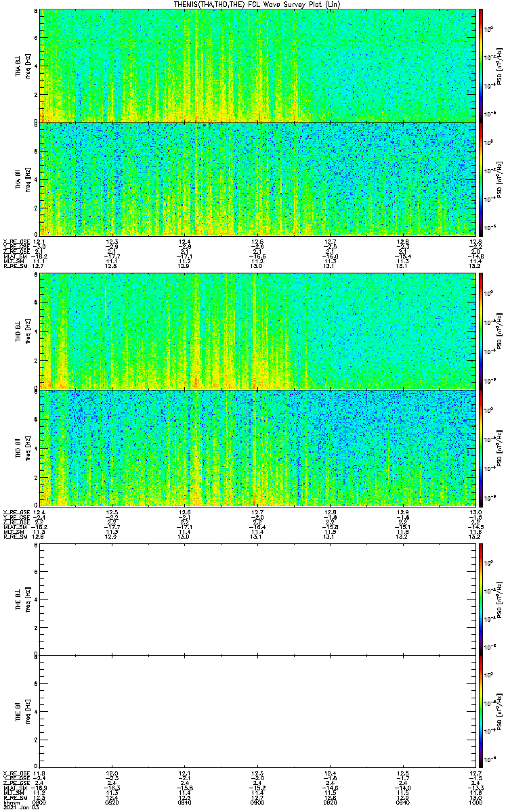The width and height of the screenshot is (508, 812).
Task: Click the THA B-parallel PSD color bar
Action: pos(481,179)
